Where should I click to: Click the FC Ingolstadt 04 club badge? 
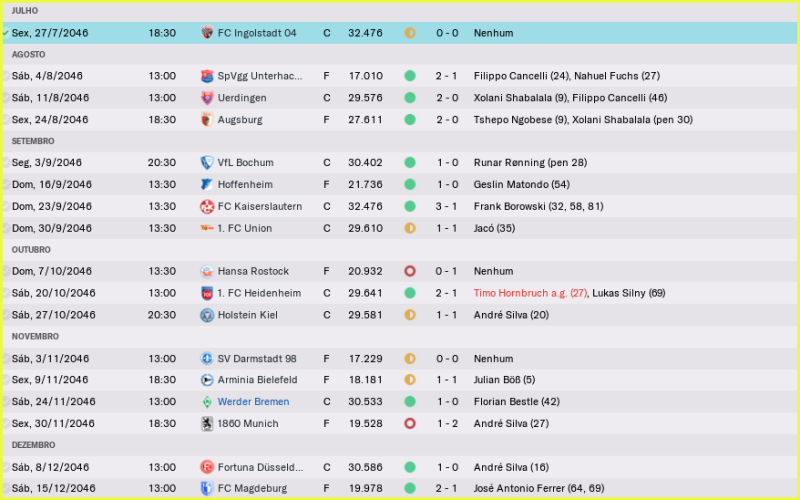click(207, 33)
